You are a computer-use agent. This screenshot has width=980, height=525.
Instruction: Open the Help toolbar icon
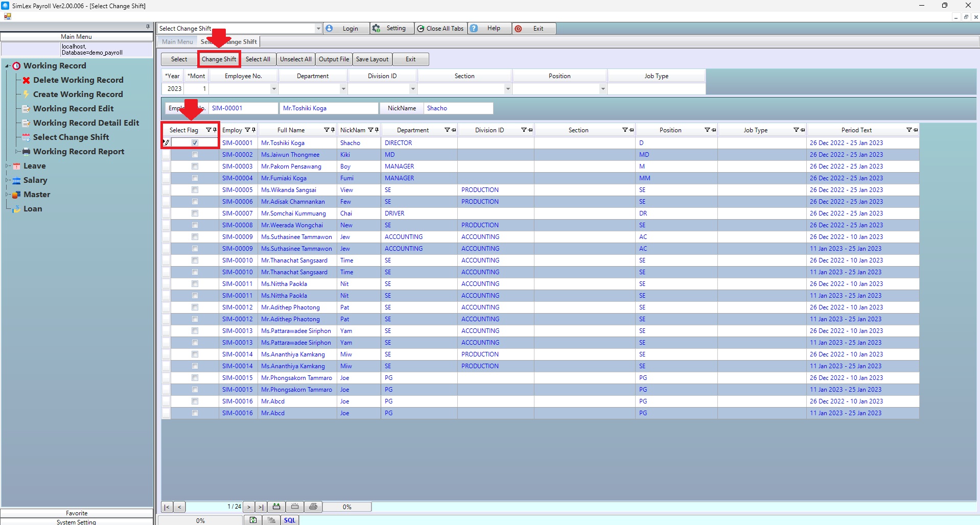[x=474, y=29]
